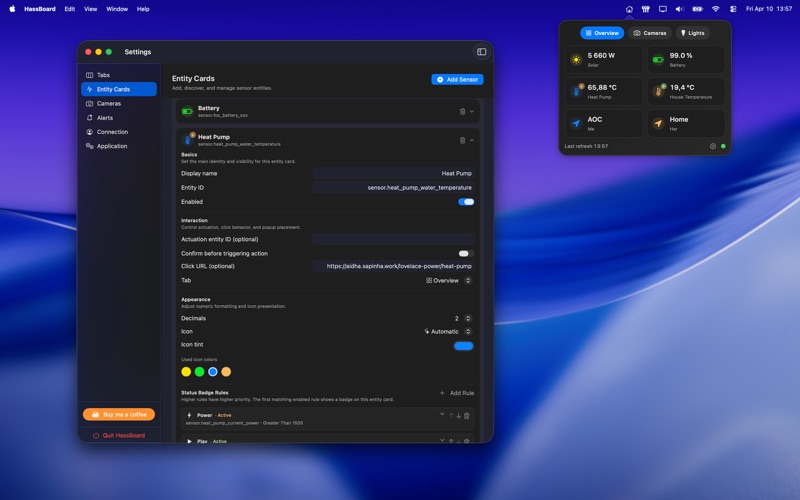800x500 pixels.
Task: Open the Cameras section in Settings sidebar
Action: point(119,104)
